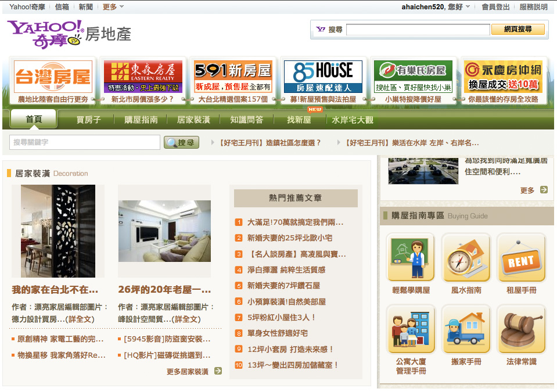Click the 東森房屋 Eastern Realty banner
557x392 pixels.
point(143,77)
